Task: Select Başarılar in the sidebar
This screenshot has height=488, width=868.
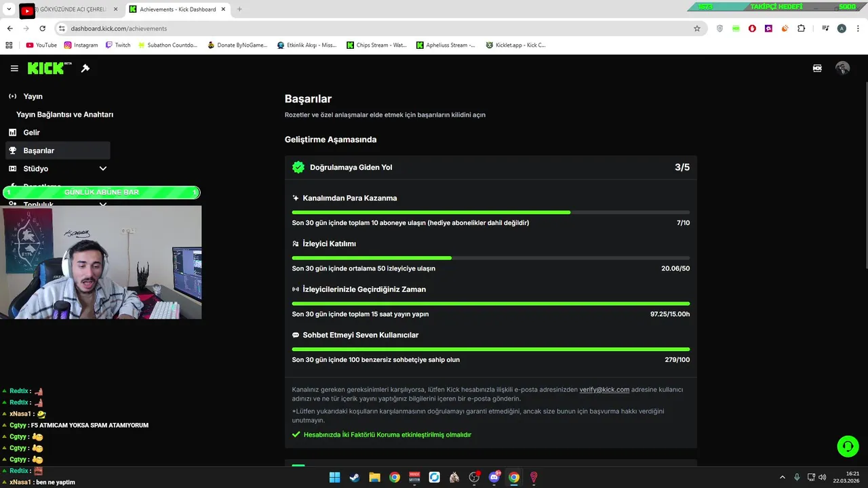Action: click(x=58, y=150)
